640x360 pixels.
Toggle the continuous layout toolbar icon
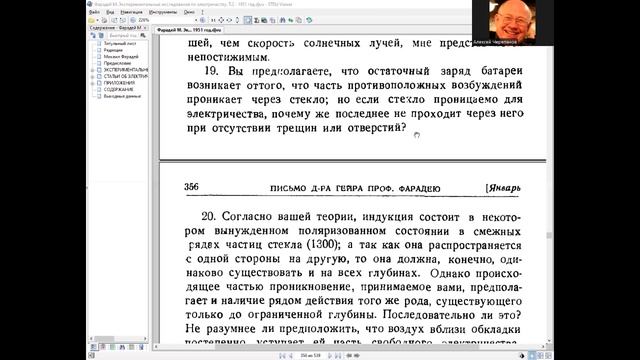click(x=248, y=20)
